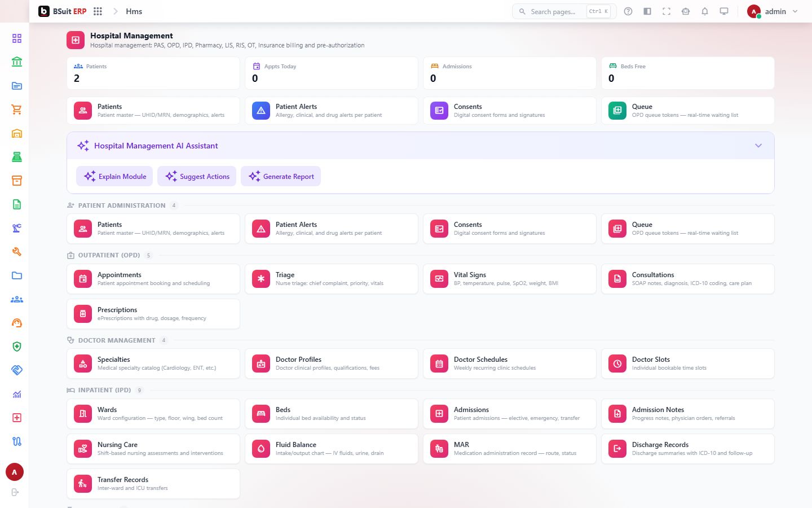Open the blue Patient Alerts shortcut card
812x508 pixels.
(331, 111)
